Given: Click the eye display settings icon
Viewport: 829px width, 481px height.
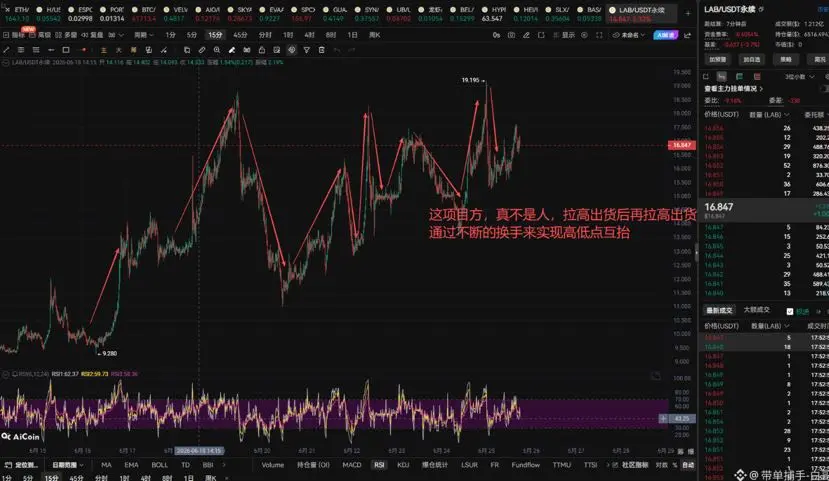Looking at the screenshot, I should 584,35.
